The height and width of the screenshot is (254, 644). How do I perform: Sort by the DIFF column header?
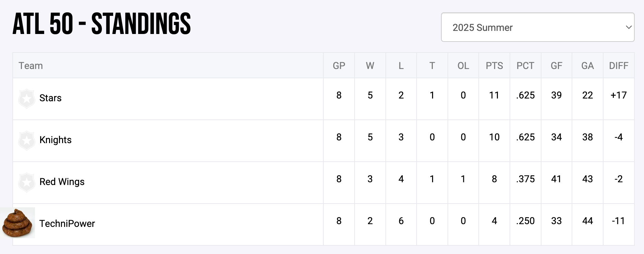click(619, 66)
